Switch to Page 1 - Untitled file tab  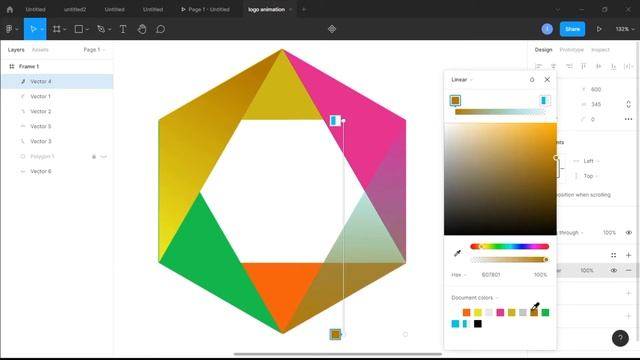[205, 9]
